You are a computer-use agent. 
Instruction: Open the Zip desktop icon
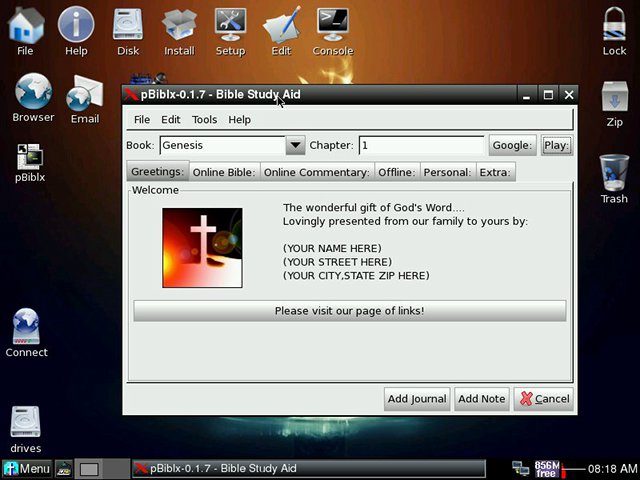pyautogui.click(x=614, y=104)
